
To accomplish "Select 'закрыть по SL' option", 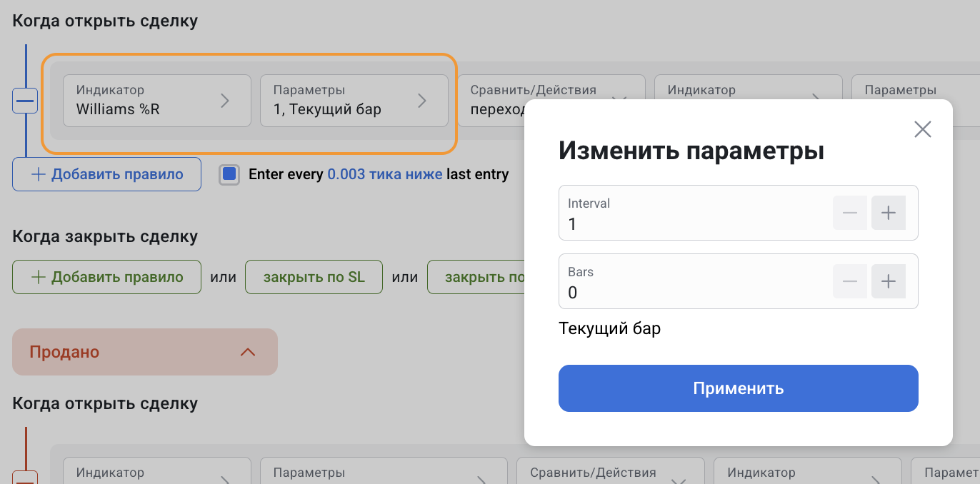I will point(314,277).
